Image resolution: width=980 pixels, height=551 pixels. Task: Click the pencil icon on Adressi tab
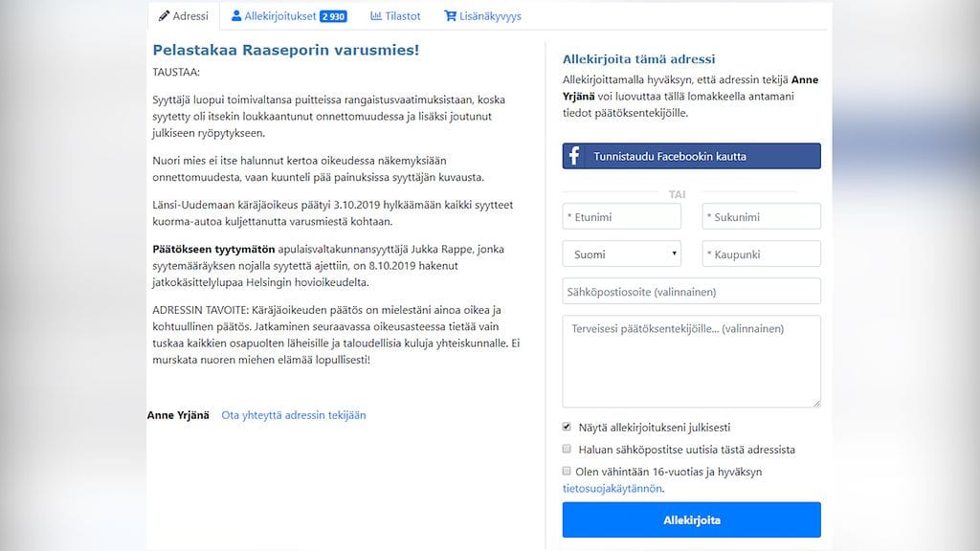[x=165, y=16]
